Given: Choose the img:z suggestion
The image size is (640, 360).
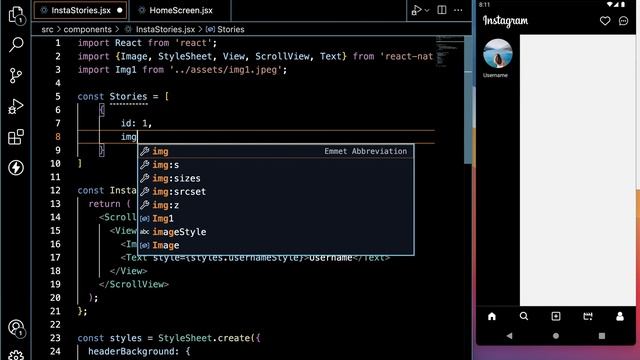Looking at the screenshot, I should (276, 205).
